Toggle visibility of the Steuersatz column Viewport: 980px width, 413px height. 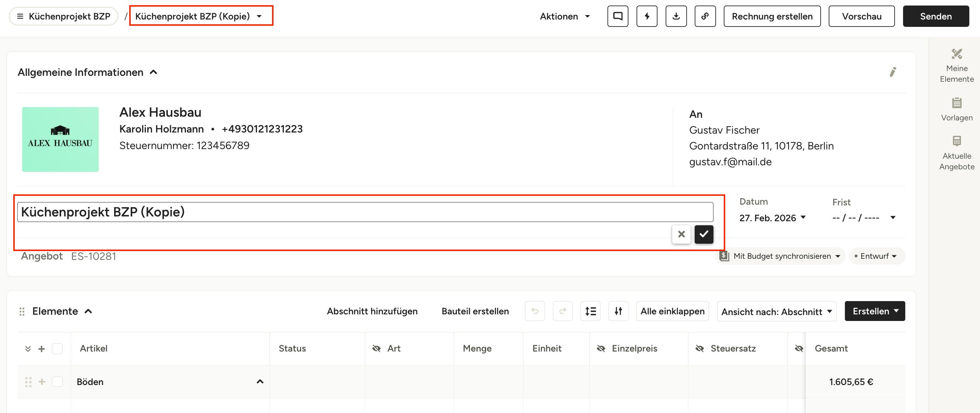pos(699,348)
